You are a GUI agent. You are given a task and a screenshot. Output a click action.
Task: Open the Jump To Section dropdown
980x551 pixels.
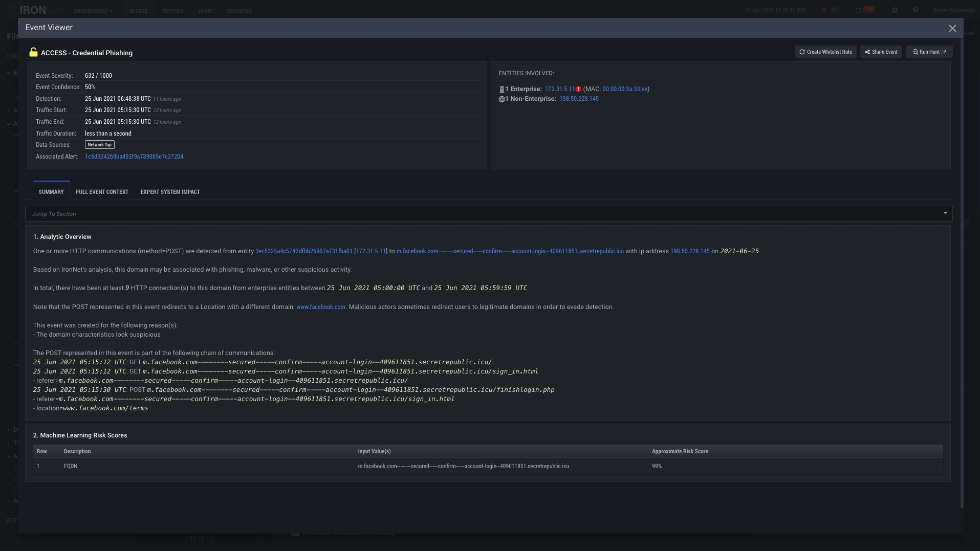click(944, 213)
